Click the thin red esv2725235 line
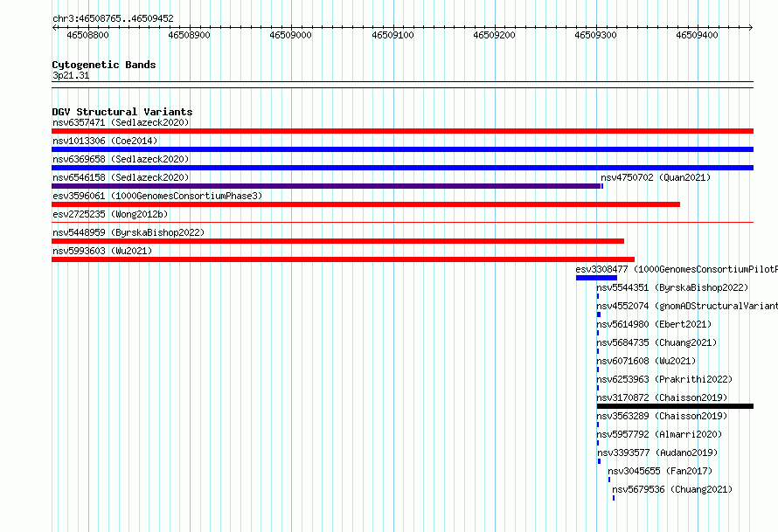Viewport: 778px width, 532px height. click(x=402, y=222)
